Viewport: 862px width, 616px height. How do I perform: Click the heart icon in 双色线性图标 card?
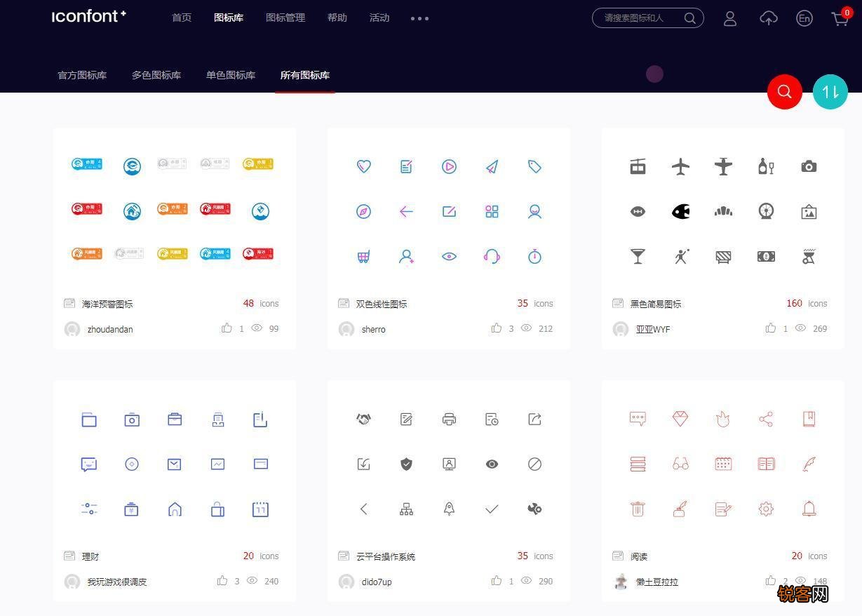click(363, 166)
